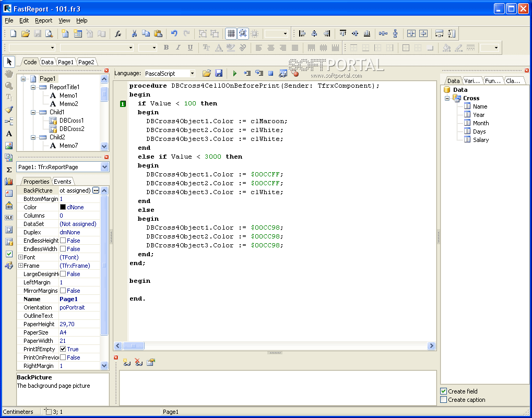The image size is (532, 418).
Task: Enable the Create caption checkbox
Action: coord(444,400)
